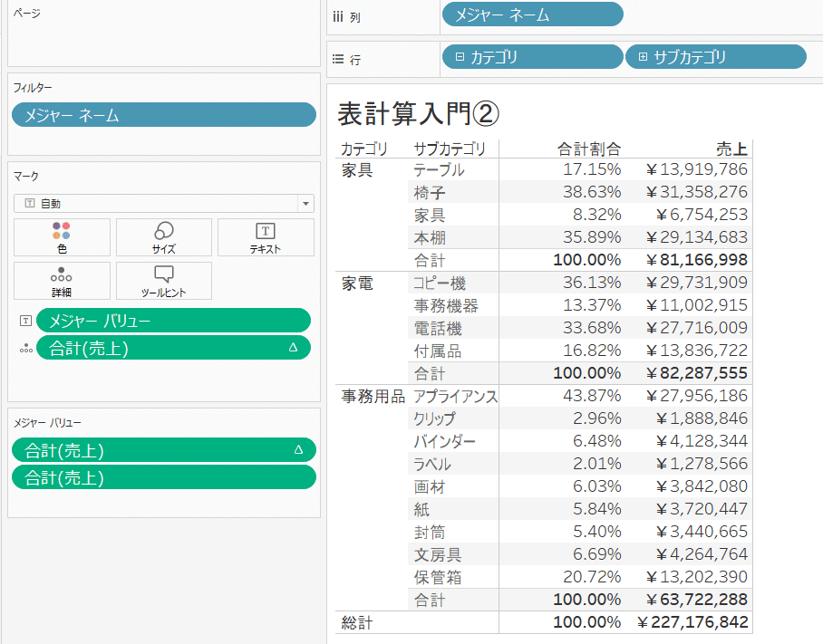Select メジャー バリュー pill on marks card
This screenshot has height=644, width=823.
coord(173,321)
